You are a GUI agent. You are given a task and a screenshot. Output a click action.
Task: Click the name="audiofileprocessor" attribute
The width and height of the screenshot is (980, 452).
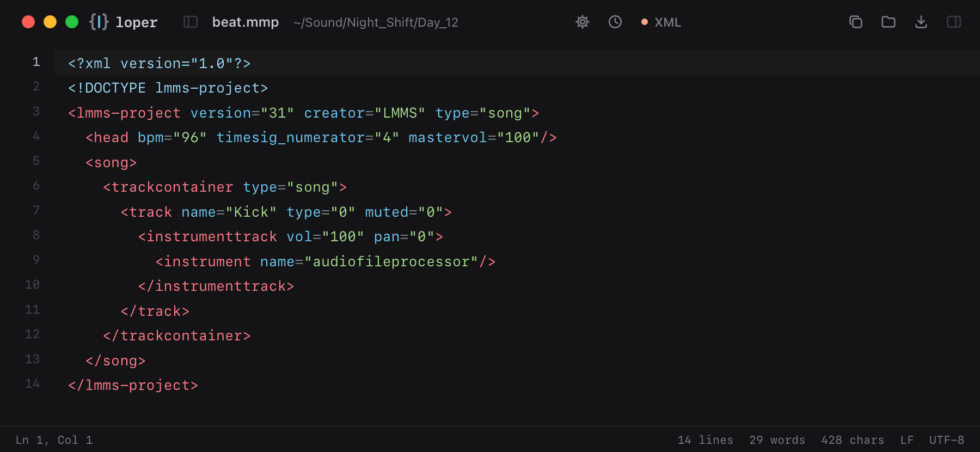[x=369, y=261]
